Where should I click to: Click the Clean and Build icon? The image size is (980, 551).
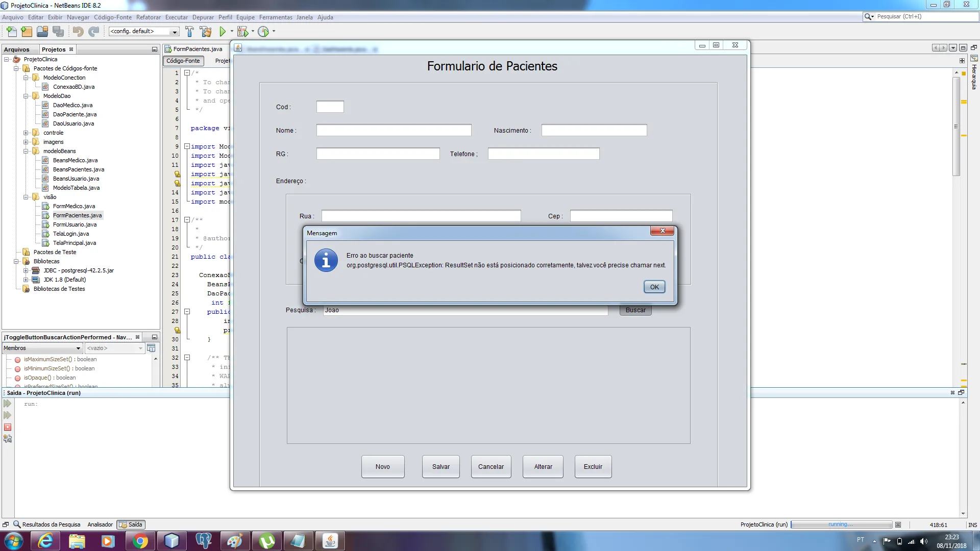pyautogui.click(x=206, y=32)
